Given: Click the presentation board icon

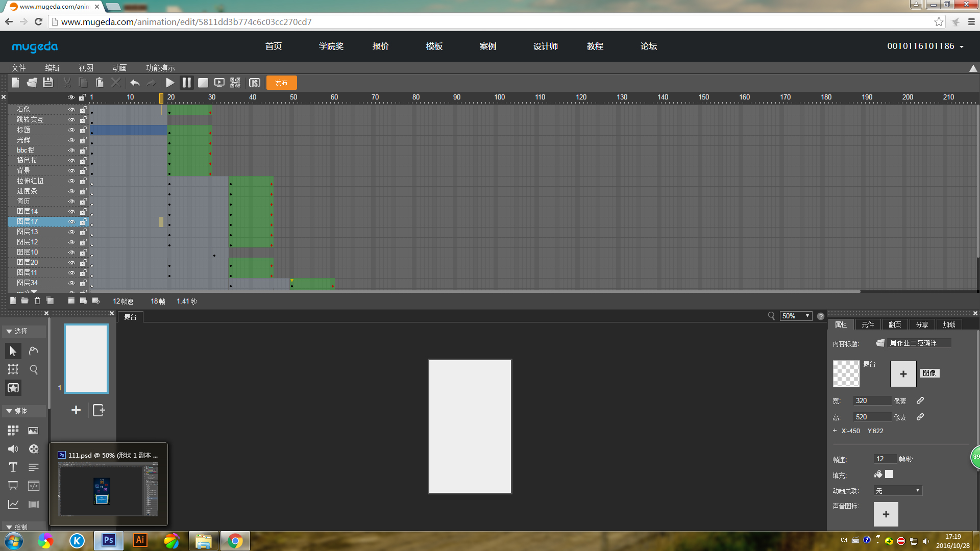Looking at the screenshot, I should (13, 486).
